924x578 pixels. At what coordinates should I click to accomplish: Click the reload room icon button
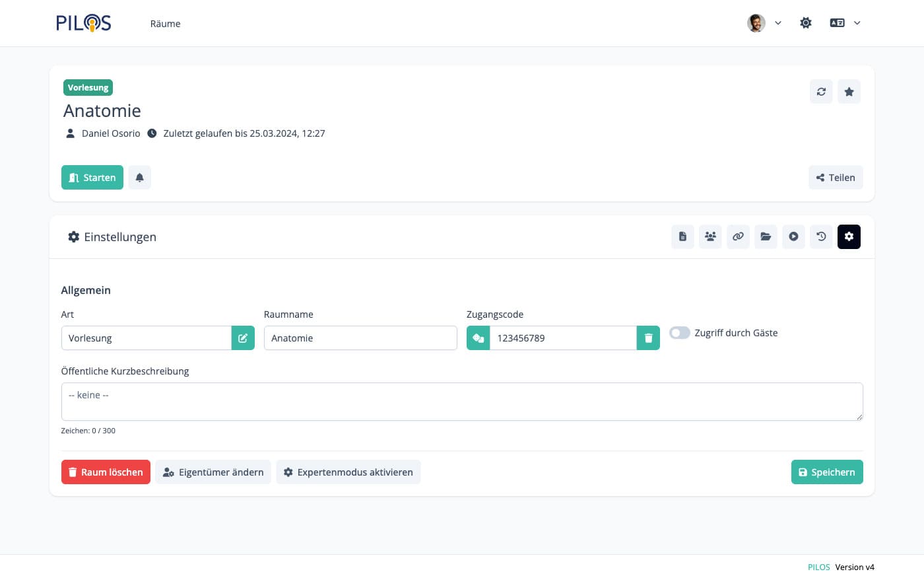pyautogui.click(x=821, y=92)
